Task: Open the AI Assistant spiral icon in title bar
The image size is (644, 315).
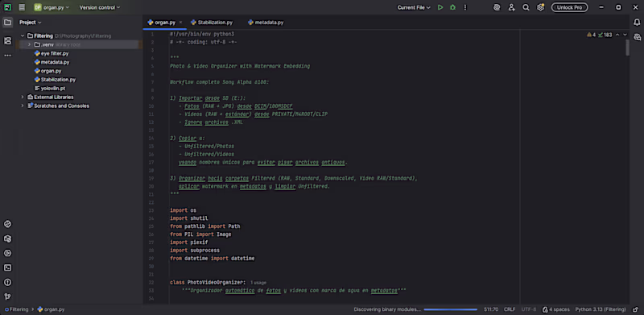Action: point(497,7)
